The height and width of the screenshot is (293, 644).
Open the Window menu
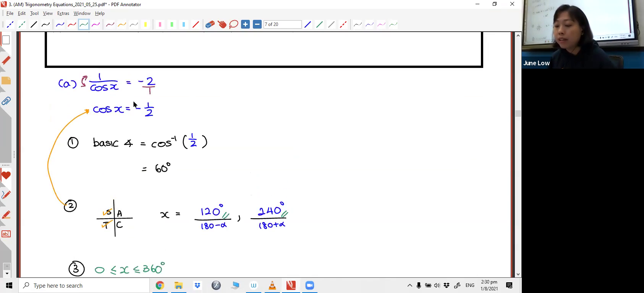82,13
